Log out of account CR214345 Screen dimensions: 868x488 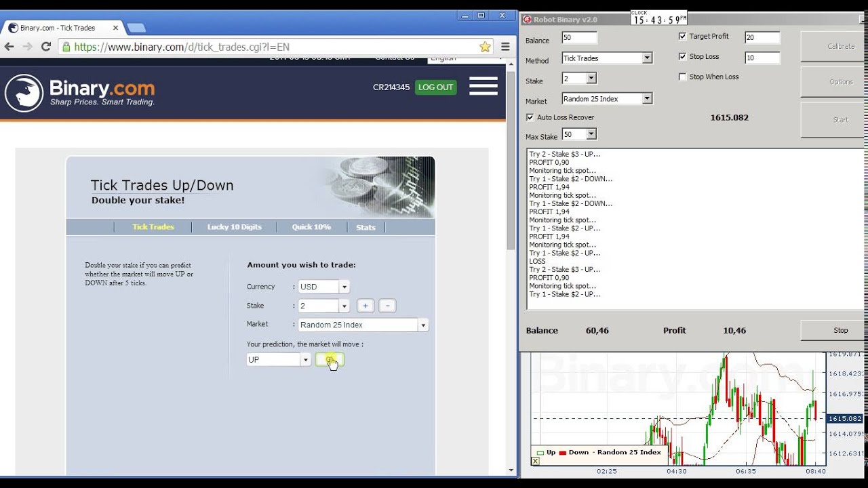click(435, 87)
